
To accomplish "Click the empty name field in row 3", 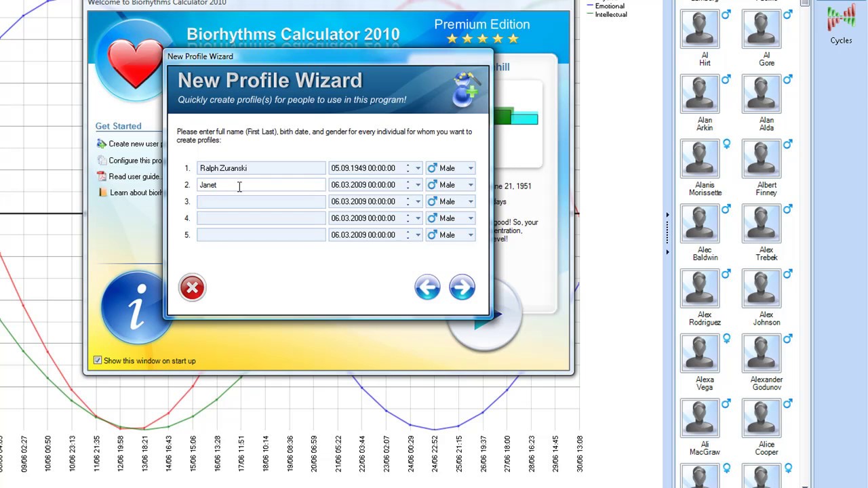I will (261, 201).
